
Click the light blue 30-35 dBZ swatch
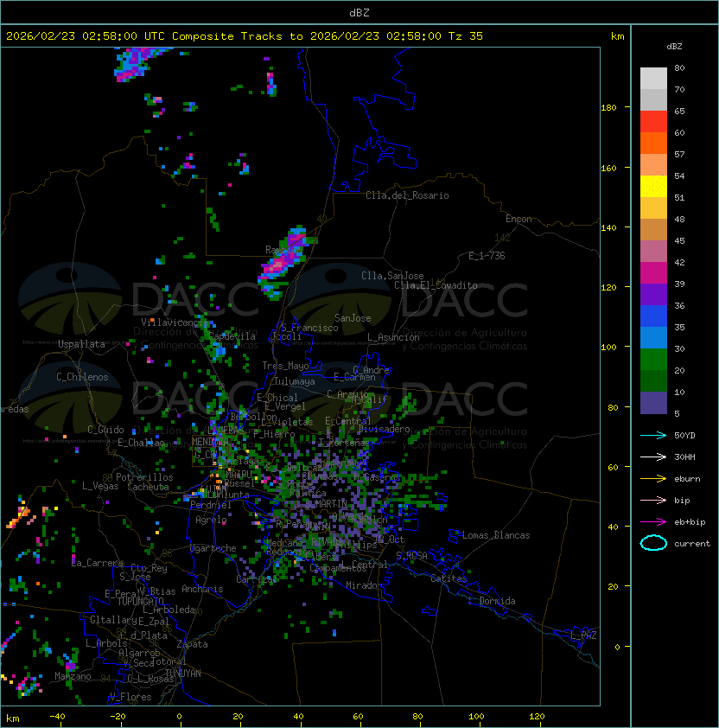coord(653,337)
